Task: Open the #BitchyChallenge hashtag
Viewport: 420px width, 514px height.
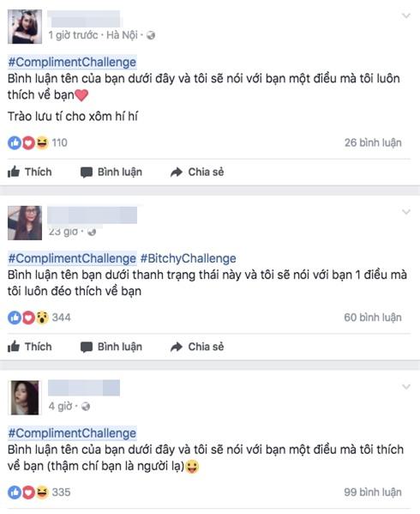Action: pos(188,258)
